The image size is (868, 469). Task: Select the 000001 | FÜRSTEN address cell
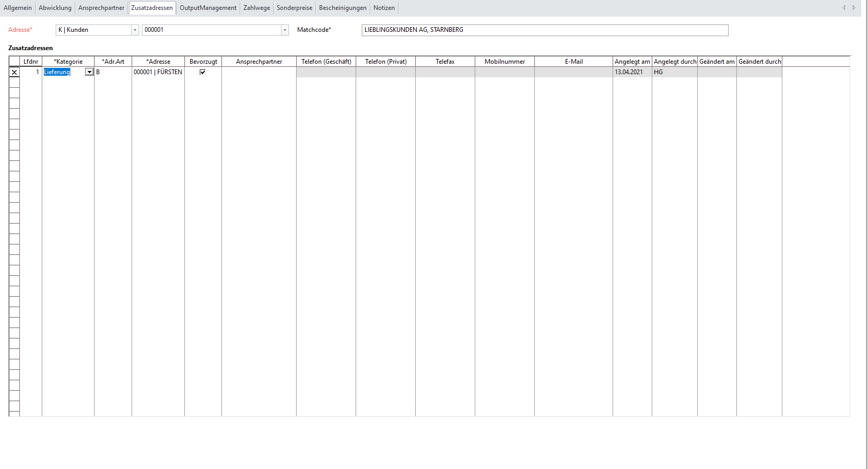tap(158, 72)
